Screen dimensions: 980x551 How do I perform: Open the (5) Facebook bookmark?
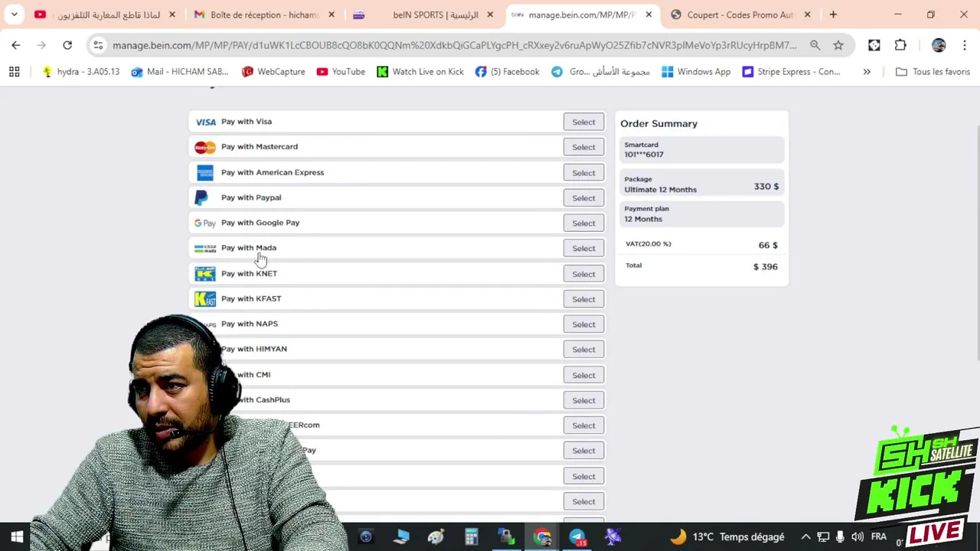point(507,72)
